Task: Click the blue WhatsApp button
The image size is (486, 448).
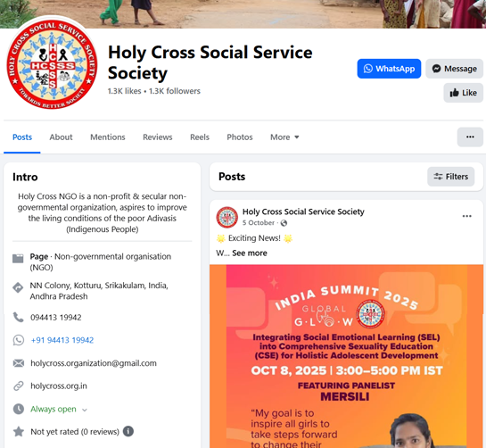Action: point(389,69)
